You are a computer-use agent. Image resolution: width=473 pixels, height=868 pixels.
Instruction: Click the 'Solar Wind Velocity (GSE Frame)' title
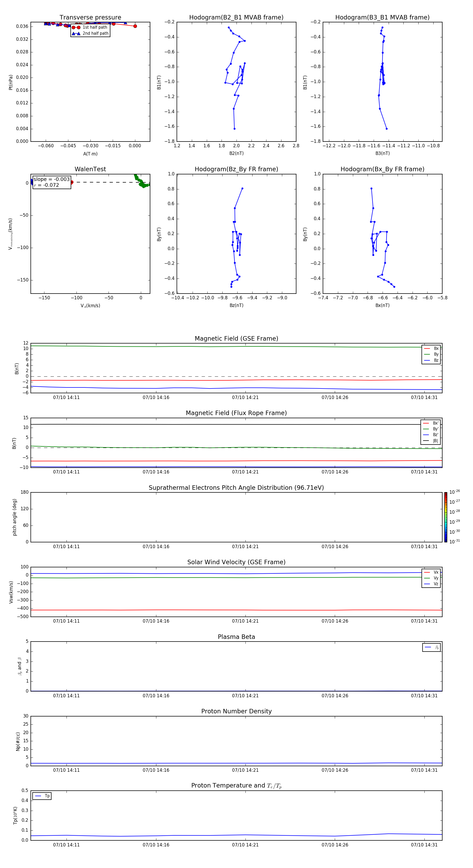[236, 562]
